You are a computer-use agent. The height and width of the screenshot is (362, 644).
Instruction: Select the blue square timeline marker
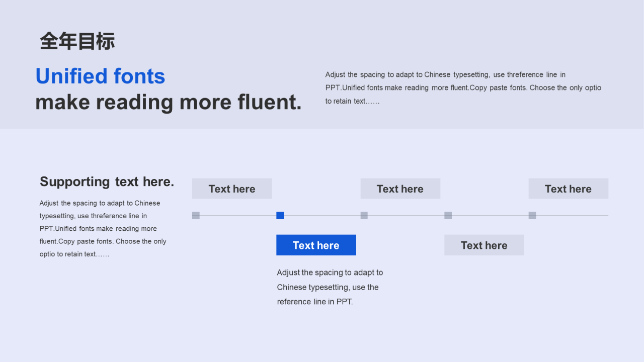(x=280, y=216)
